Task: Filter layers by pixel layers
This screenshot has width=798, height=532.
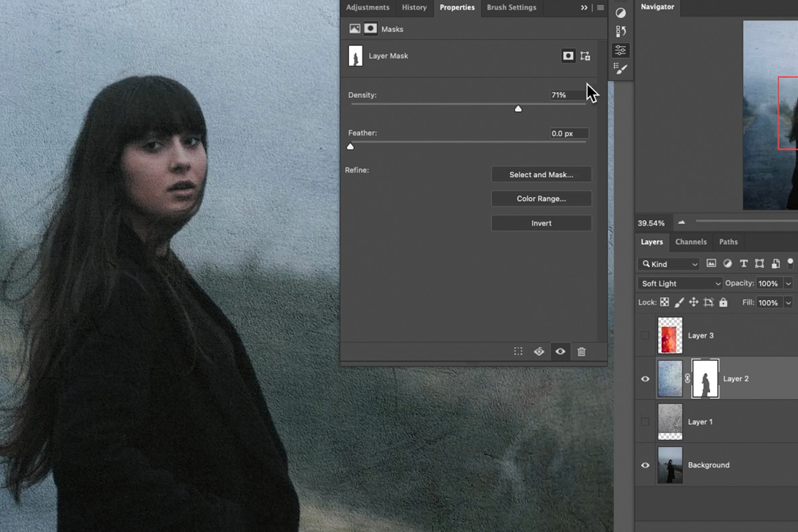Action: pos(711,264)
